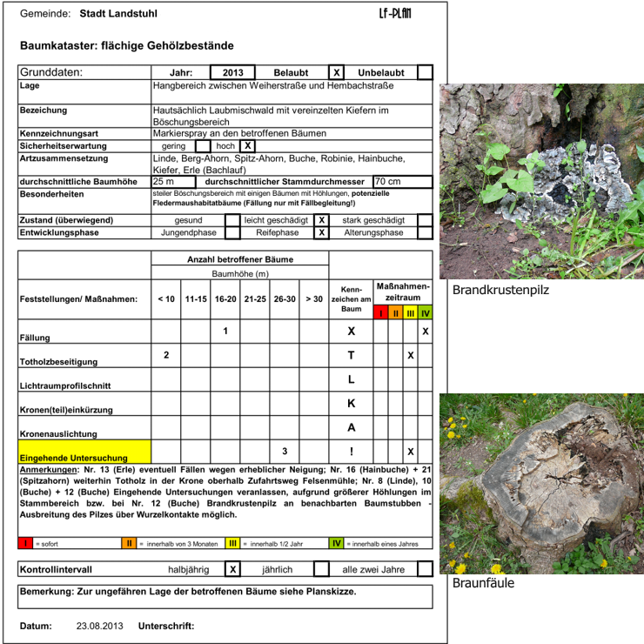The image size is (644, 644).
Task: Click the Lage text 'Hangbereich zwischen Weiherstraße'
Action: click(230, 85)
